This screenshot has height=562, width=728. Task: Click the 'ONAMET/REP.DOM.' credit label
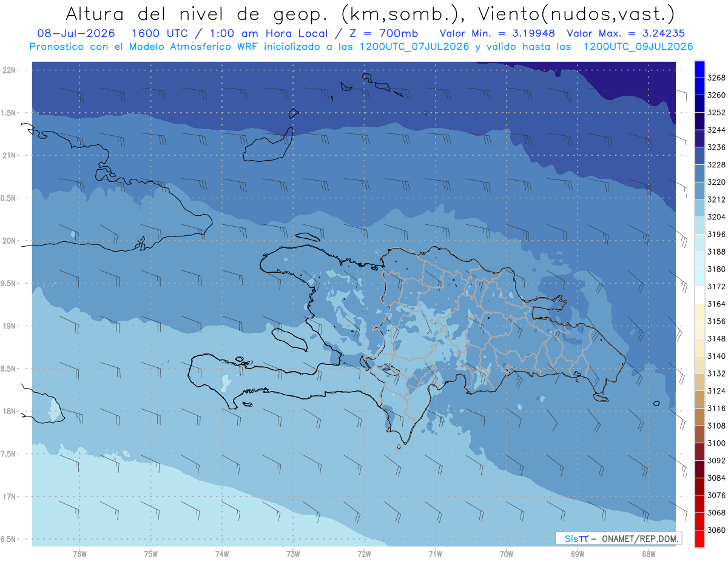point(639,538)
